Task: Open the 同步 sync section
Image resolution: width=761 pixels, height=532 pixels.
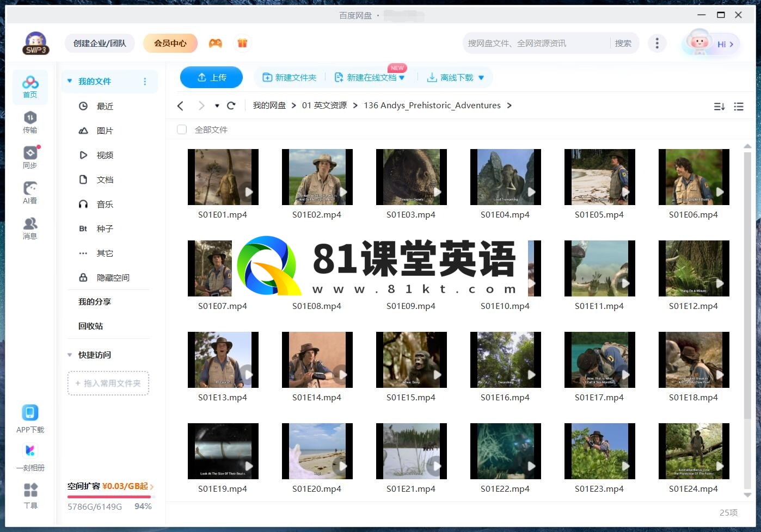Action: (30, 158)
